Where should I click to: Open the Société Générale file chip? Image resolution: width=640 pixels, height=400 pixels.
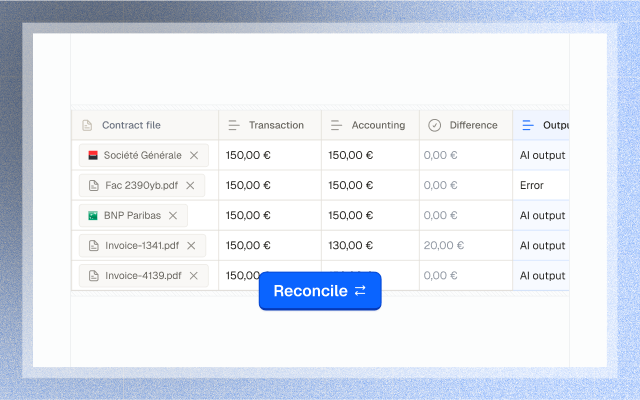[142, 156]
